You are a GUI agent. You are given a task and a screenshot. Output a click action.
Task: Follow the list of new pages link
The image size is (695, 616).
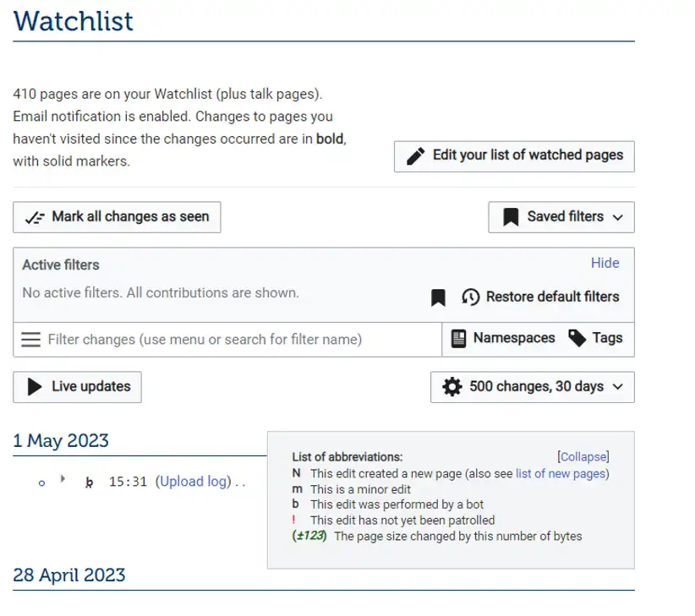pos(562,473)
